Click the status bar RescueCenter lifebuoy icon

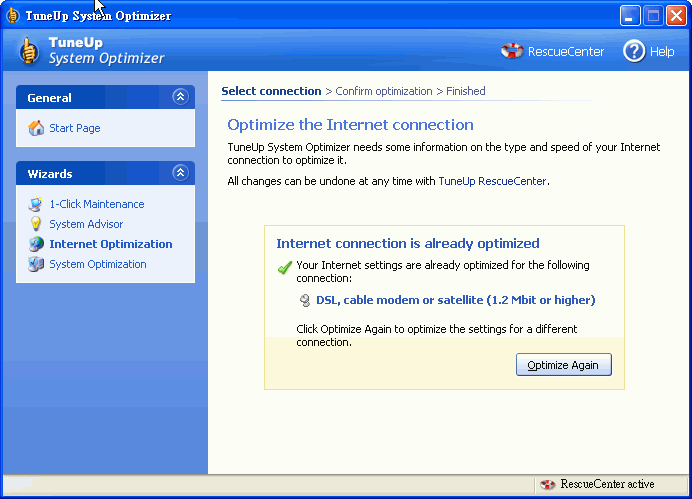click(547, 484)
